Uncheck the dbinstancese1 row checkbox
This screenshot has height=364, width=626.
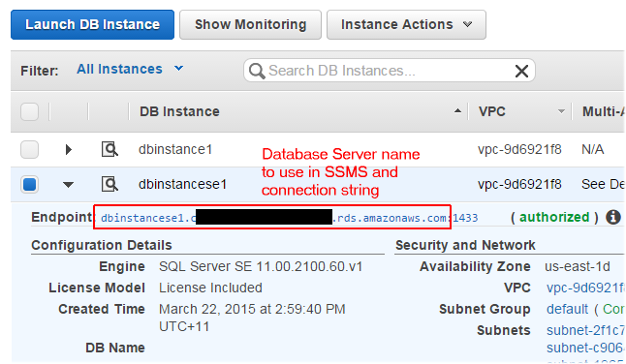pyautogui.click(x=29, y=185)
